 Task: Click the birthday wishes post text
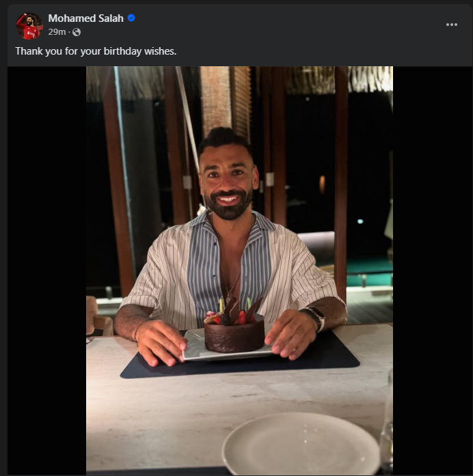click(96, 51)
